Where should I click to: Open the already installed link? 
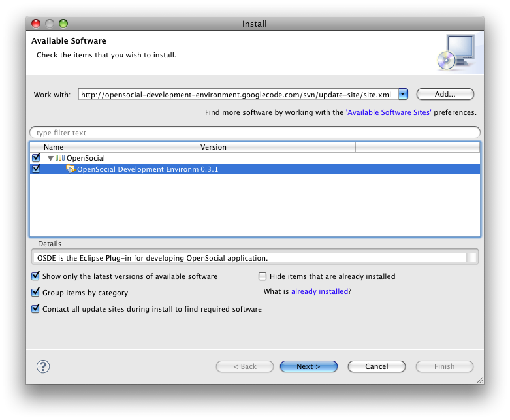pos(319,291)
